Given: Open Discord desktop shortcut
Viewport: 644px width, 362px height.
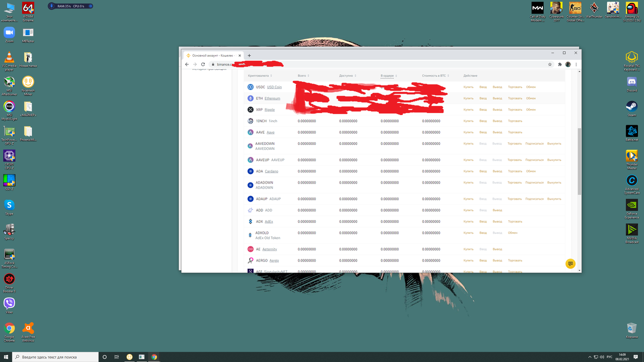Looking at the screenshot, I should click(x=631, y=84).
